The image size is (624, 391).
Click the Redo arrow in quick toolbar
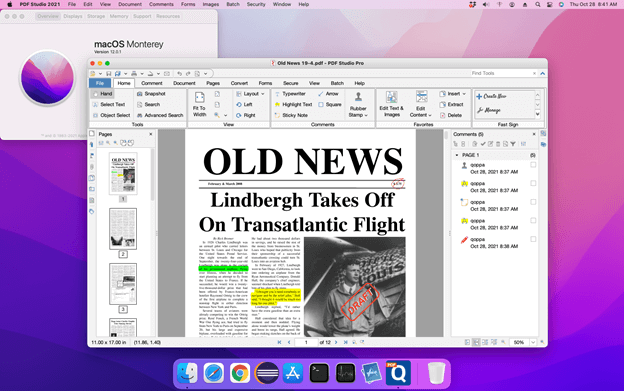point(188,74)
